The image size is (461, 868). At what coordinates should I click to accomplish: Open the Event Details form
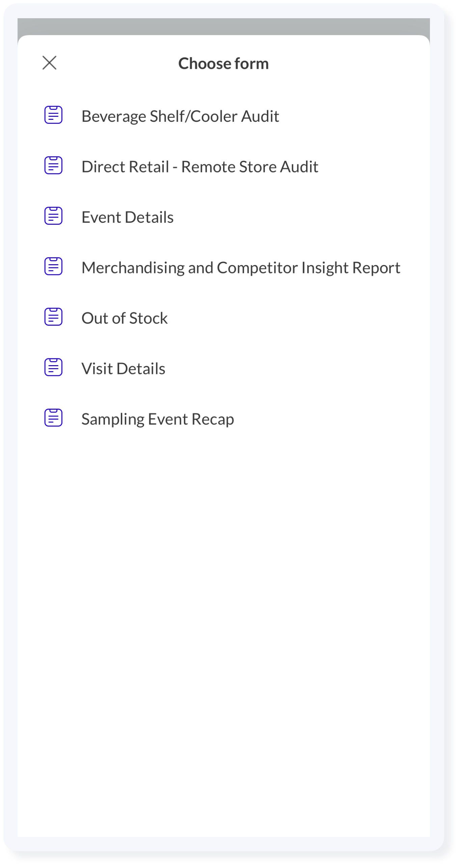(224, 218)
